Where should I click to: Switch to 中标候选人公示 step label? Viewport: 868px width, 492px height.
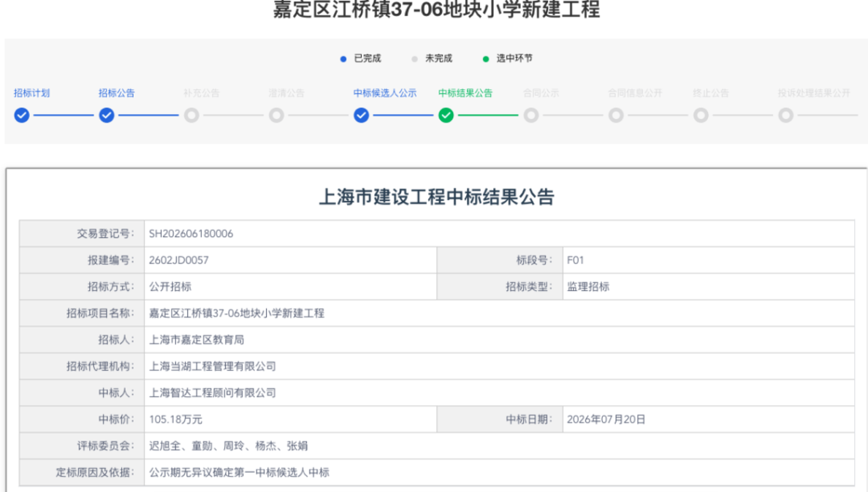point(385,93)
